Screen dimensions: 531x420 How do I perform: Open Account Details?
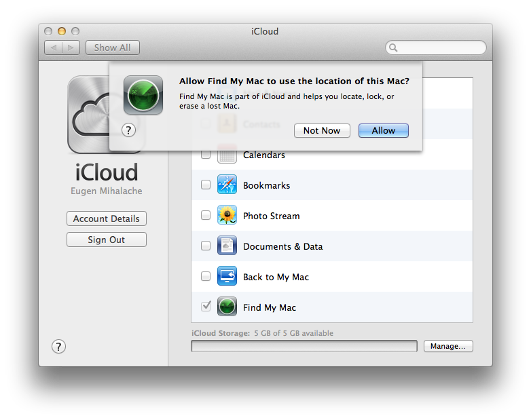coord(107,218)
